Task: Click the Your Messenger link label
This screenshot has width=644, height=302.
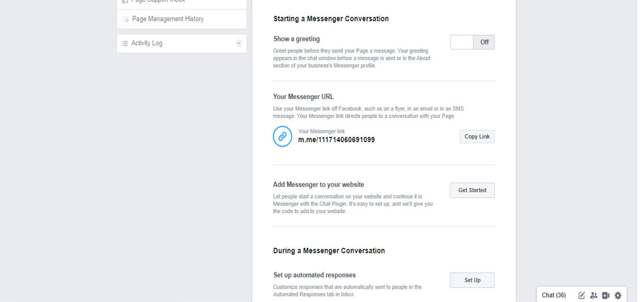Action: [x=322, y=131]
